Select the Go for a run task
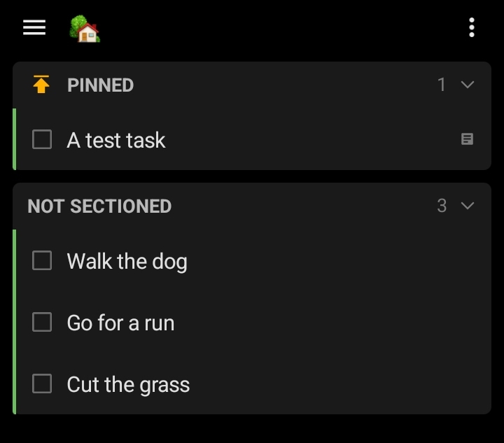Image resolution: width=504 pixels, height=443 pixels. [120, 323]
